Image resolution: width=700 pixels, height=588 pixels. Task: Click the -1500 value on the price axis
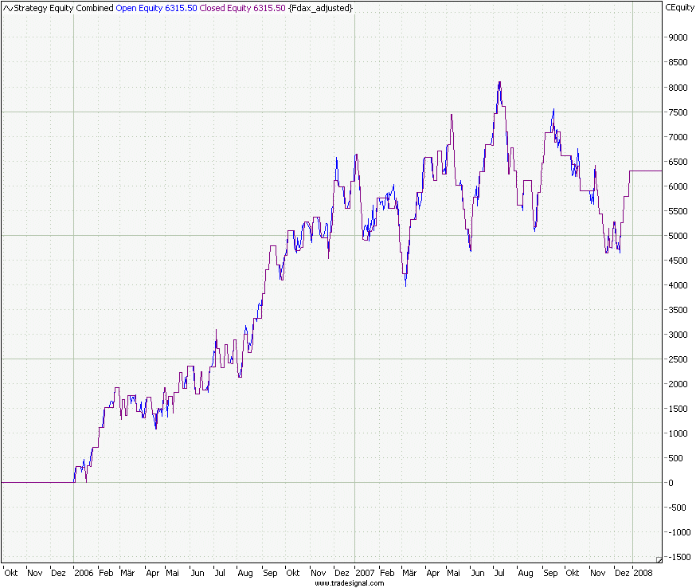pyautogui.click(x=677, y=557)
